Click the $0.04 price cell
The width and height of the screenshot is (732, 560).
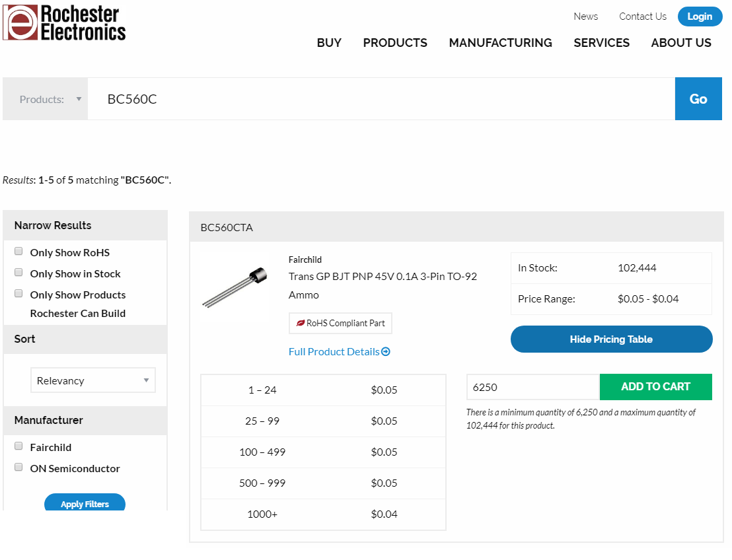(x=384, y=514)
